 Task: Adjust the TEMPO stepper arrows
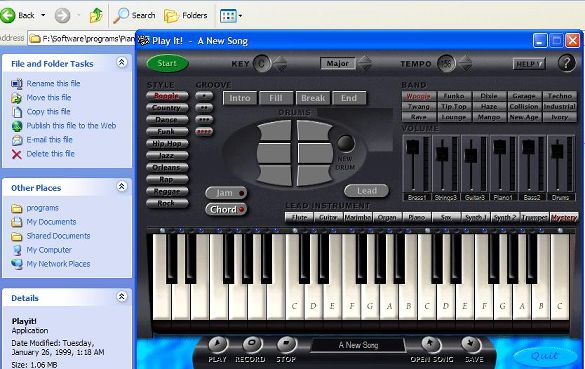(465, 63)
